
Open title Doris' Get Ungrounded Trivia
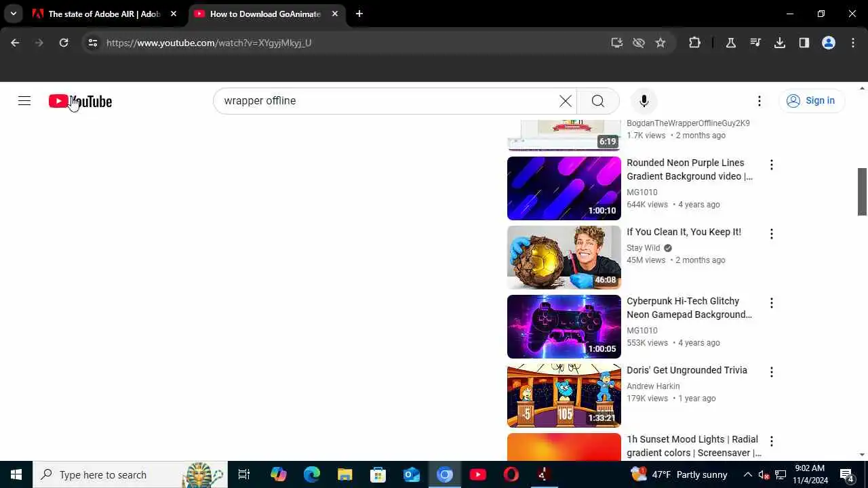coord(687,370)
